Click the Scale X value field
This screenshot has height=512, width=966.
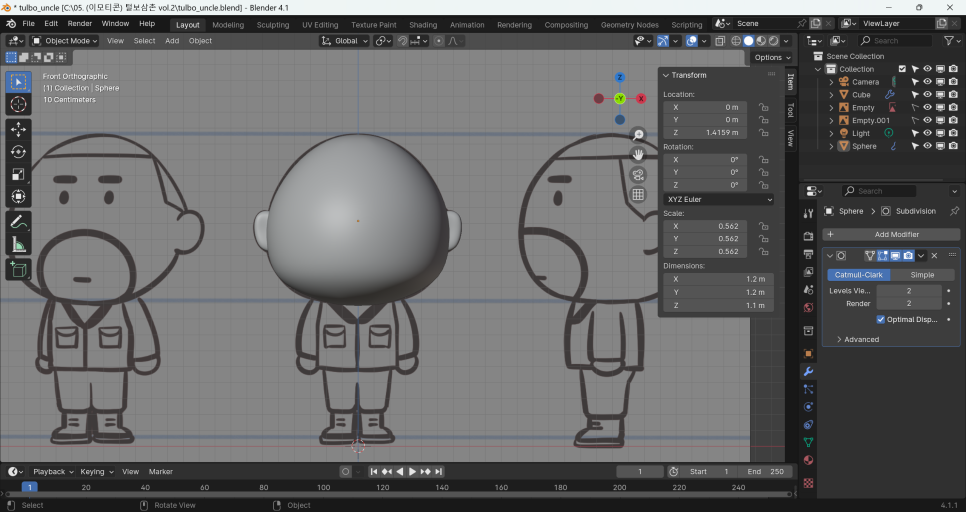point(705,226)
